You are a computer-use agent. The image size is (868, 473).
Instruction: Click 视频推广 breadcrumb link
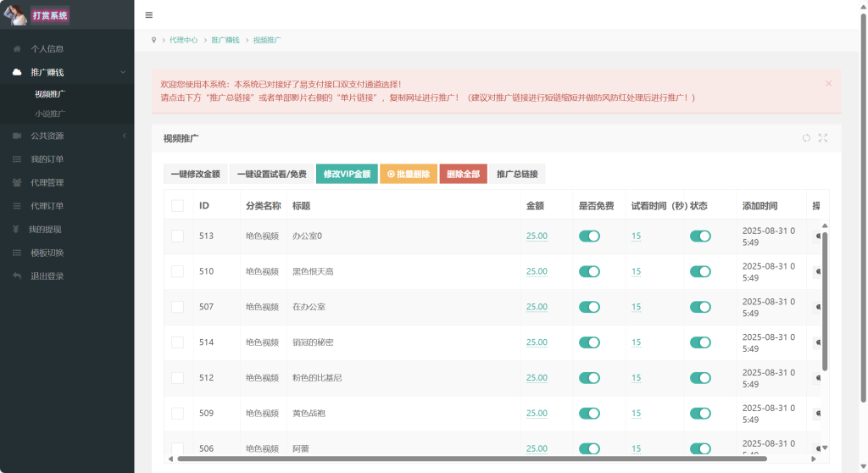click(267, 40)
